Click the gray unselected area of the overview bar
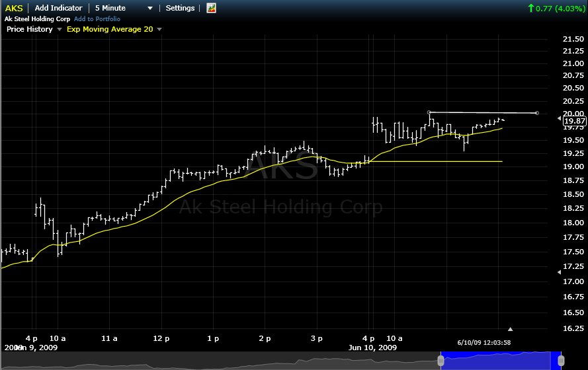The image size is (588, 370). [220, 361]
